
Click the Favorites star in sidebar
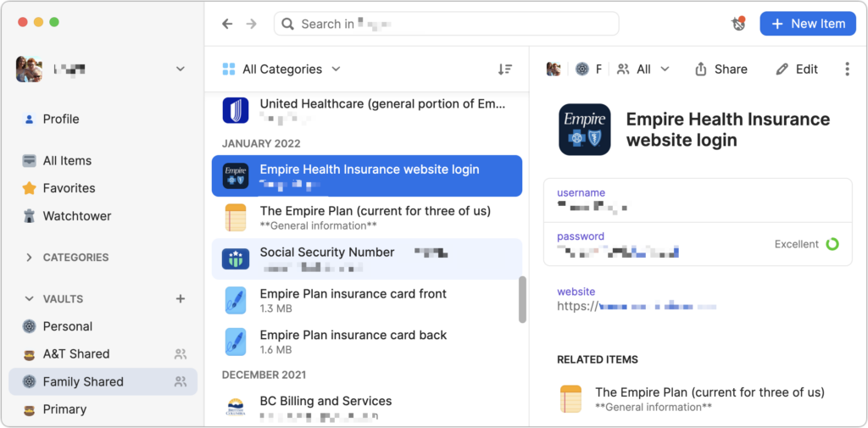(30, 188)
